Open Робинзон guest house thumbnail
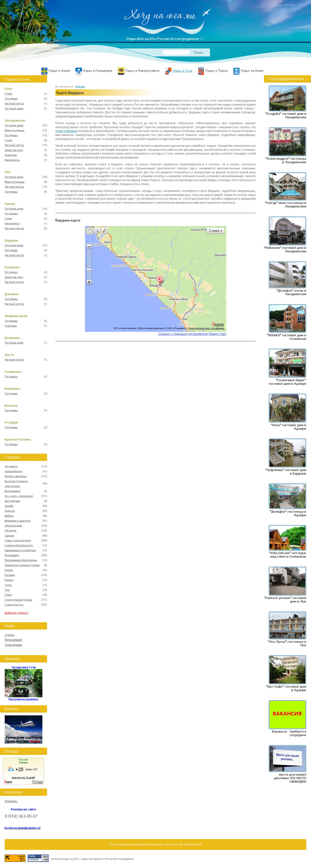 tap(287, 231)
